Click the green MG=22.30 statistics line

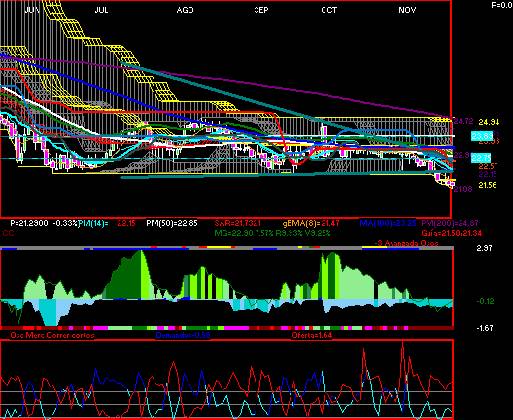[x=272, y=233]
